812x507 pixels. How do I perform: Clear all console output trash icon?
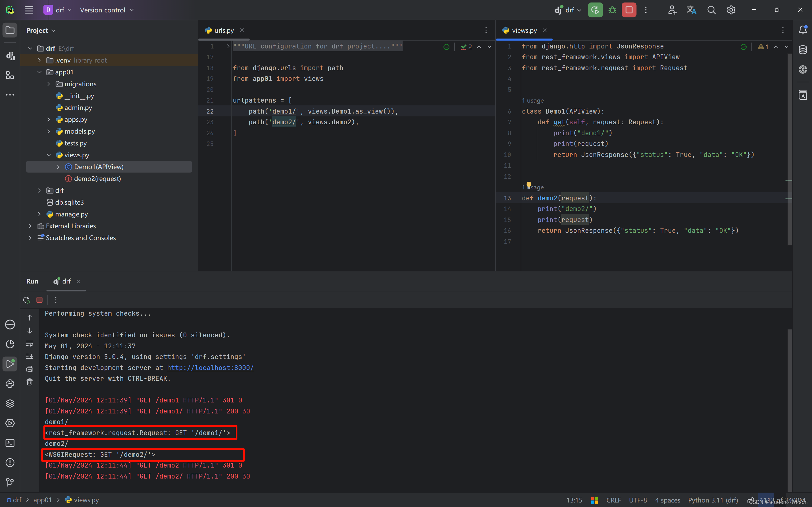[30, 382]
